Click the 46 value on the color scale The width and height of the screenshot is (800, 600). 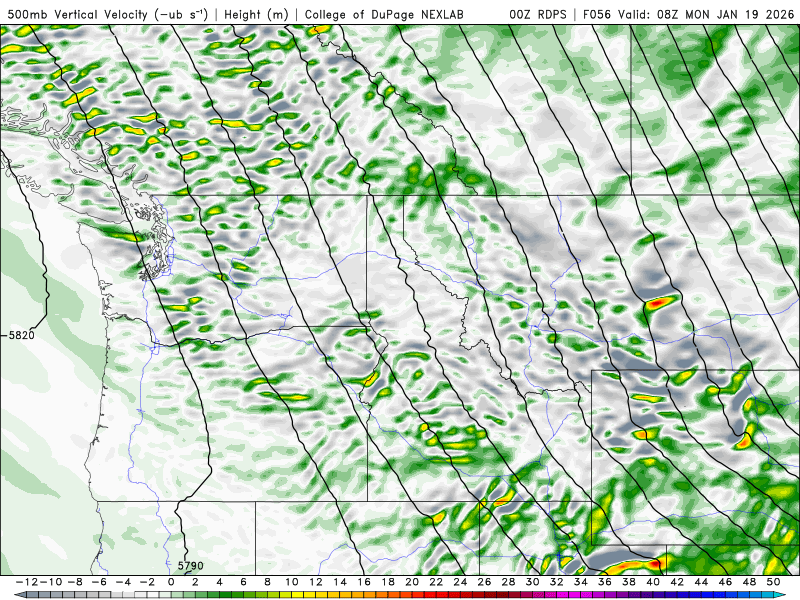pyautogui.click(x=725, y=582)
